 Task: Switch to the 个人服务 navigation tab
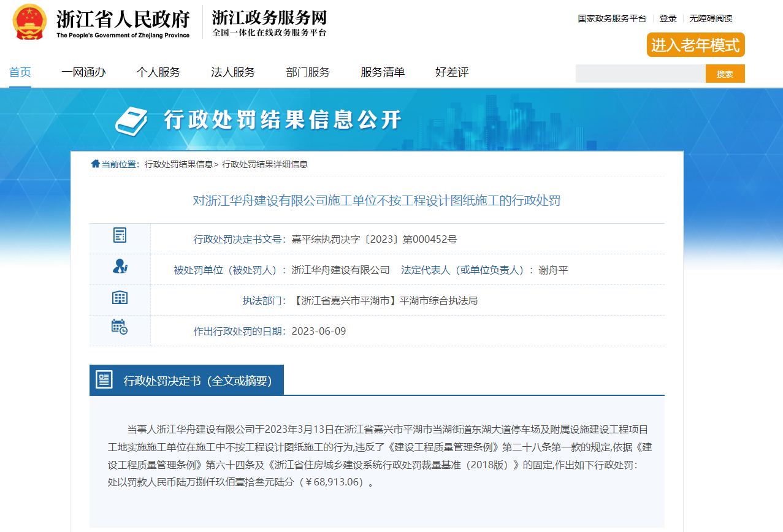click(159, 72)
